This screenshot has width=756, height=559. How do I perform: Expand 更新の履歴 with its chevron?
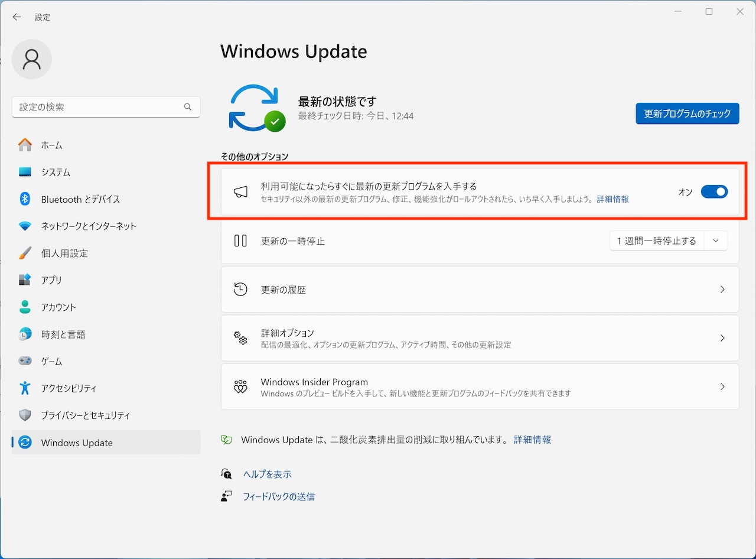(722, 290)
